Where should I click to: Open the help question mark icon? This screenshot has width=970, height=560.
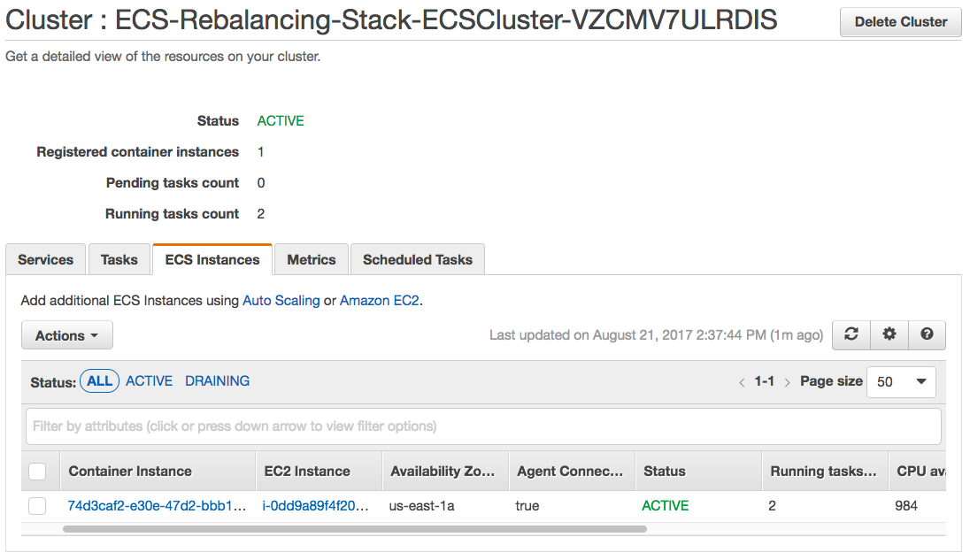point(927,334)
